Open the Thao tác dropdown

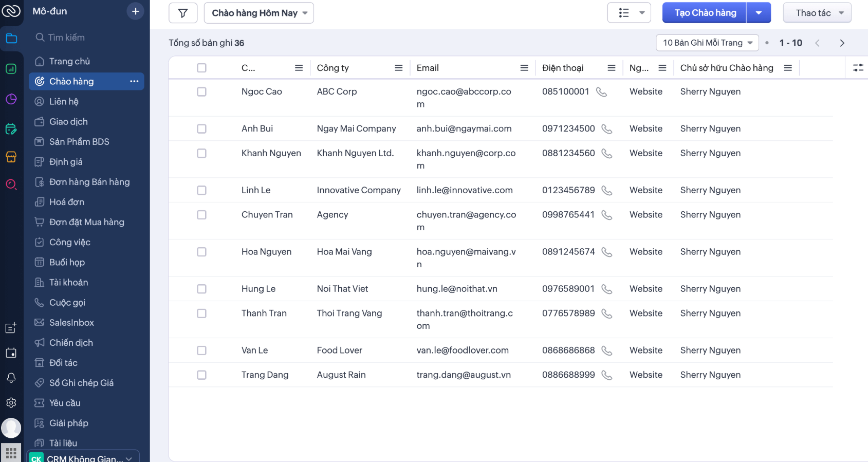817,13
